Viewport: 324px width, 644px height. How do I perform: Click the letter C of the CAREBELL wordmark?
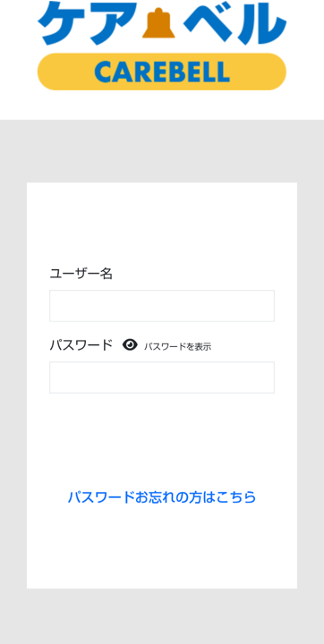coord(103,72)
